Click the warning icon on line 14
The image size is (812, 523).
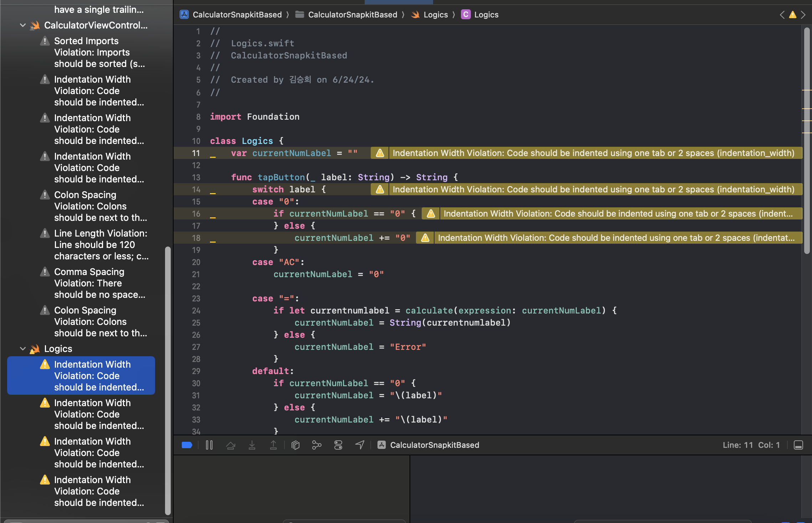tap(380, 190)
